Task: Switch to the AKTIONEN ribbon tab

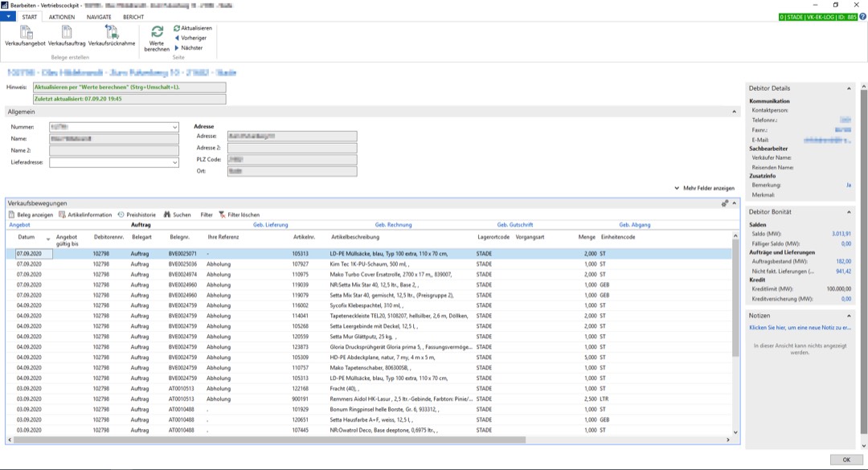Action: pyautogui.click(x=61, y=17)
